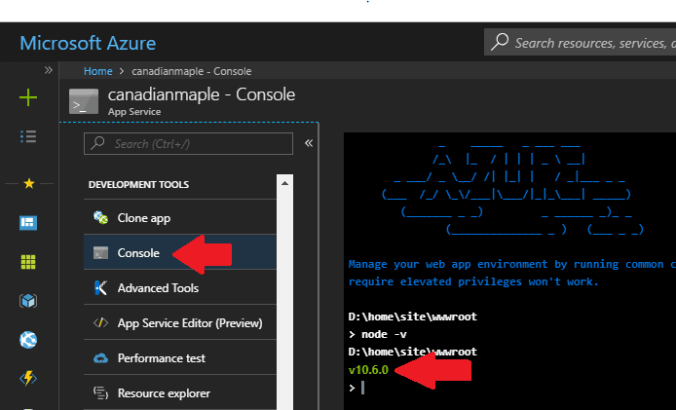
Task: Click the Advanced Tools Kudu icon
Action: 100,288
